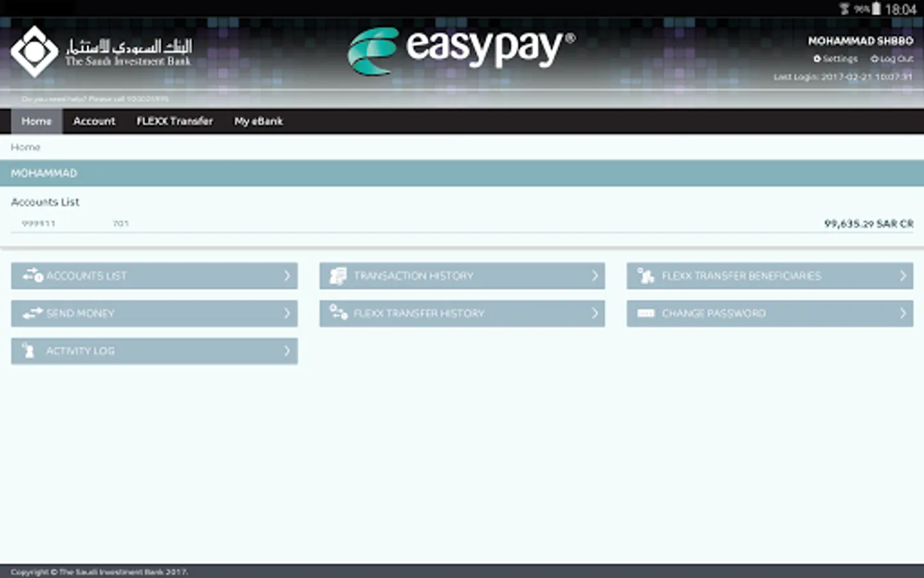Click the Settings gear icon
This screenshot has width=924, height=578.
[x=817, y=58]
